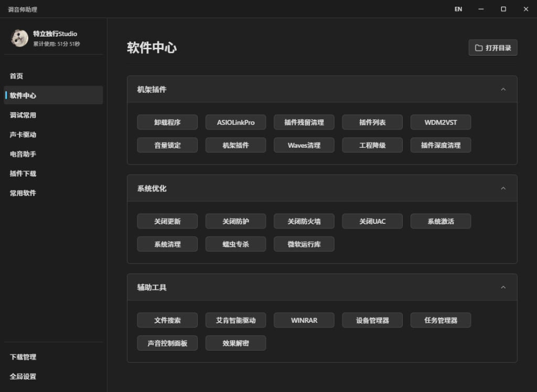Viewport: 537px width, 392px height.
Task: Launch 声音控制面板 tool
Action: click(x=167, y=343)
